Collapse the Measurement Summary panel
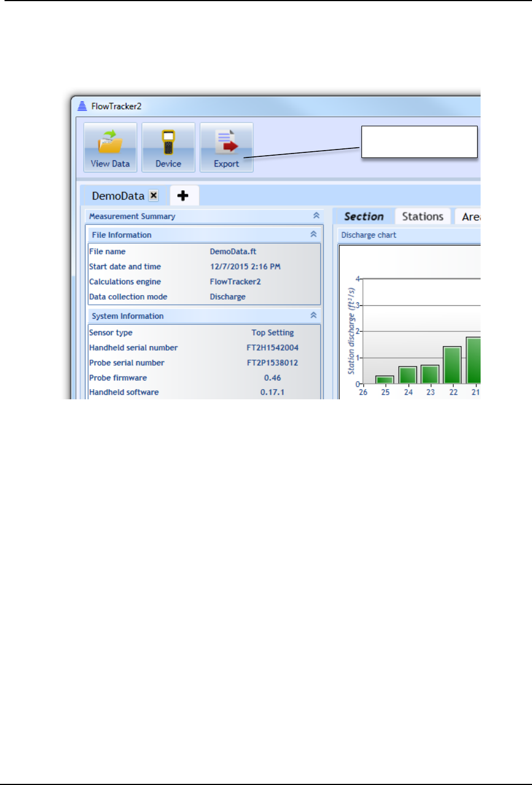This screenshot has width=532, height=785. click(x=316, y=216)
